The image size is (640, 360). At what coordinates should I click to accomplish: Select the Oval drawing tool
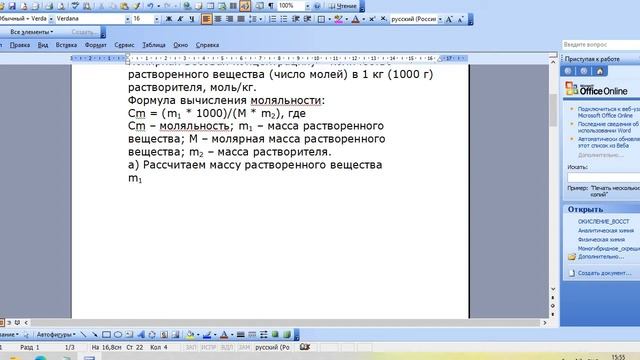pos(118,335)
